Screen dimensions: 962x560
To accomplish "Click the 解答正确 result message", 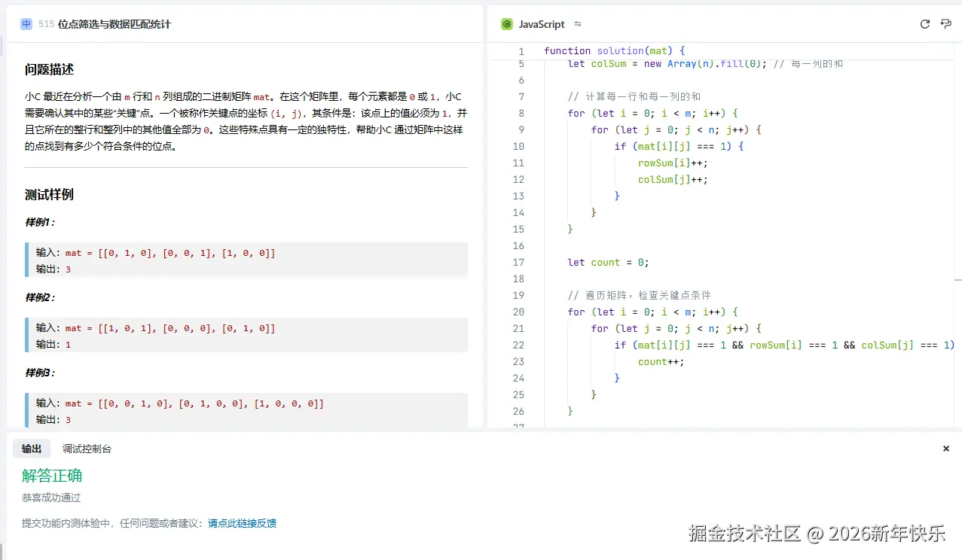I will (x=52, y=476).
